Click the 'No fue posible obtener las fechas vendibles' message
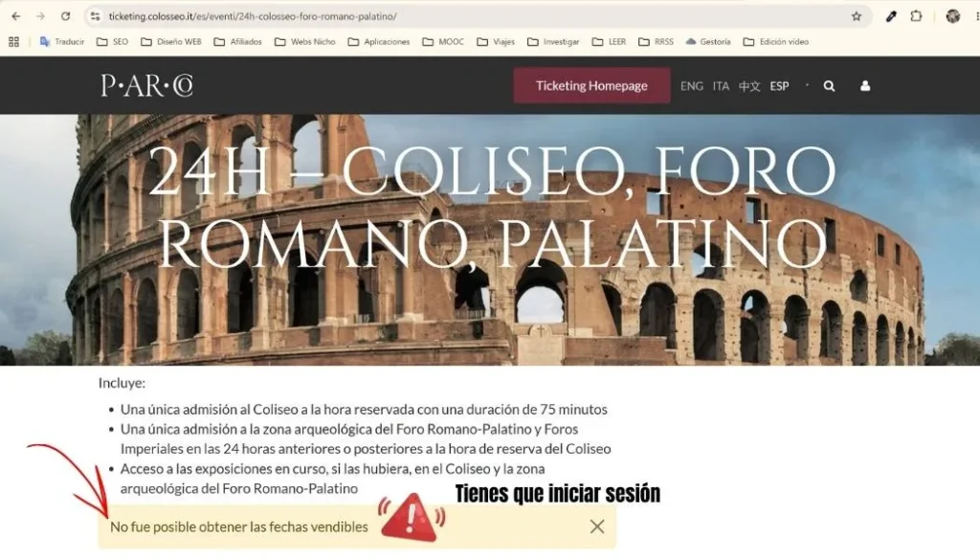The image size is (980, 560). point(238,526)
